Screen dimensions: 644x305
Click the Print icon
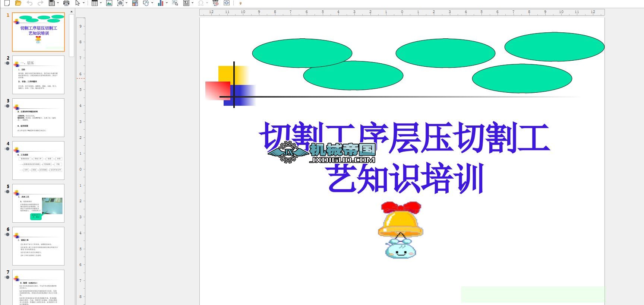click(x=66, y=3)
